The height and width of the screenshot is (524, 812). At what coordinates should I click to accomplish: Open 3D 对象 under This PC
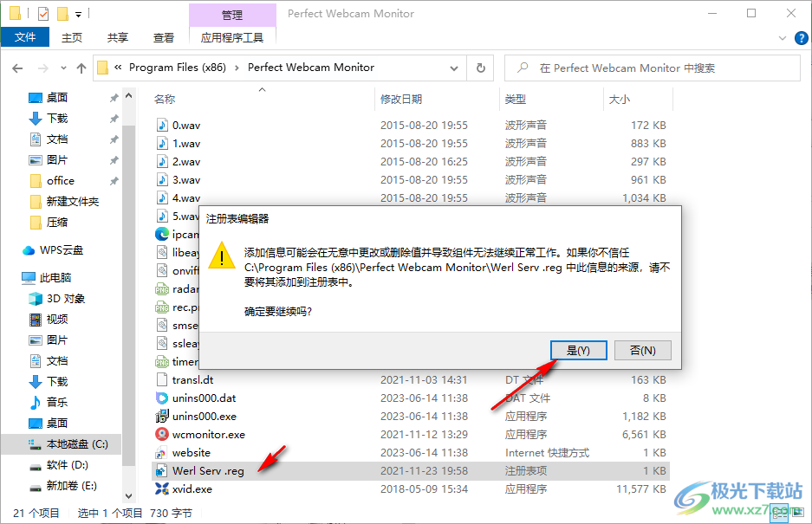tap(66, 298)
